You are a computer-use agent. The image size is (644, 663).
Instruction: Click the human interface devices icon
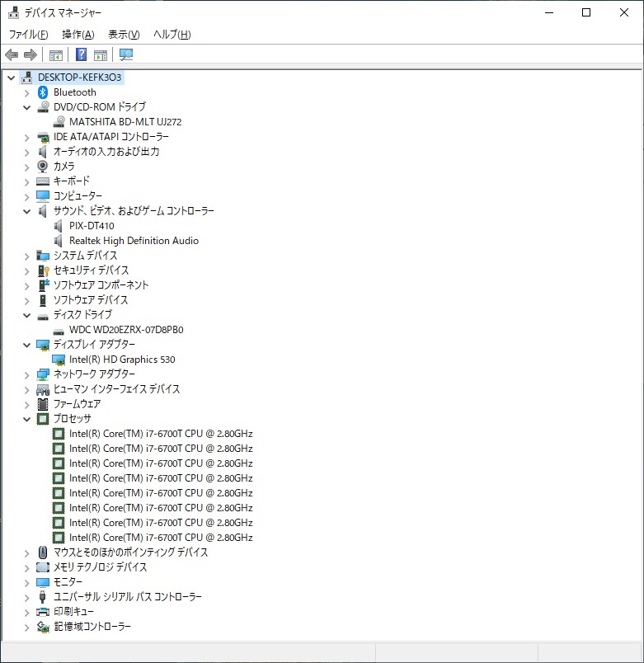click(x=43, y=389)
